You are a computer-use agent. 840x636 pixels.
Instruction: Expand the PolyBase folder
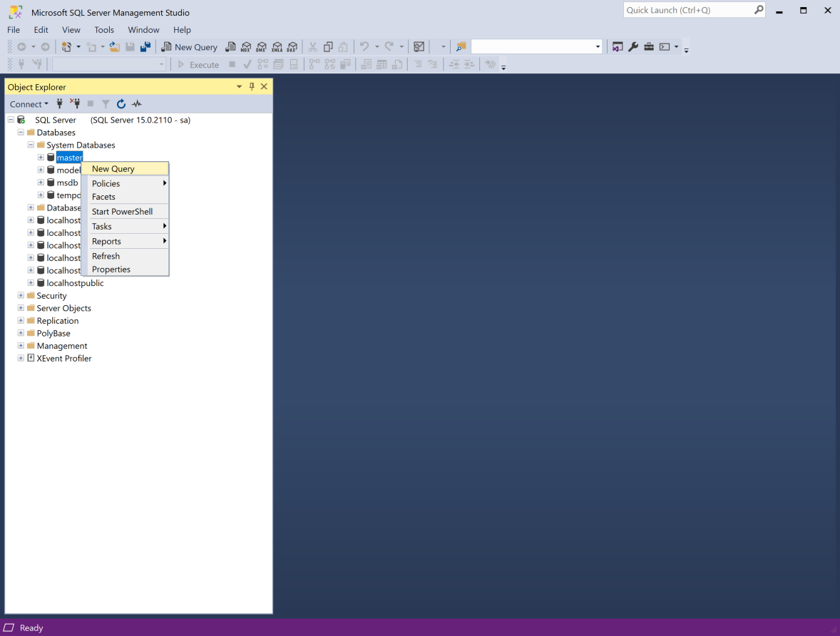click(21, 333)
